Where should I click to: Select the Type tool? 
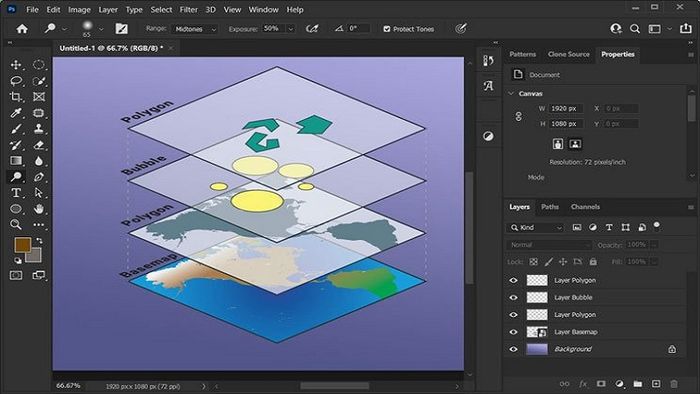click(x=16, y=193)
